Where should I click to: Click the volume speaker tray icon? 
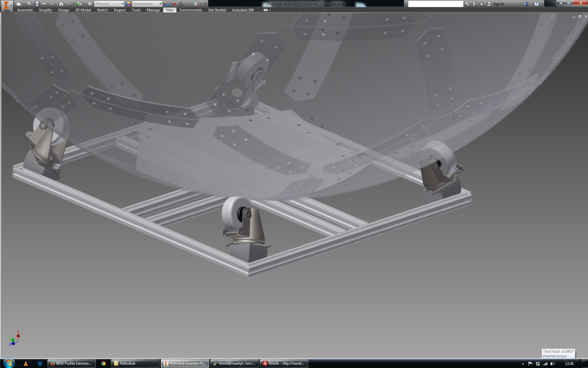pos(552,363)
